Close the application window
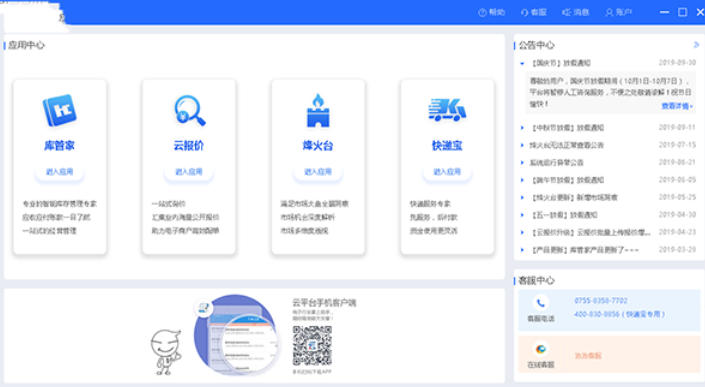This screenshot has width=705, height=387. coord(700,12)
